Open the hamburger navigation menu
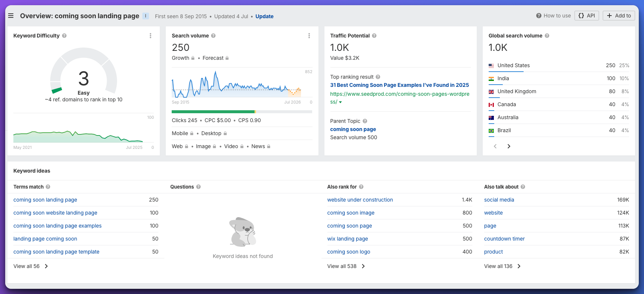644x294 pixels. [x=11, y=16]
